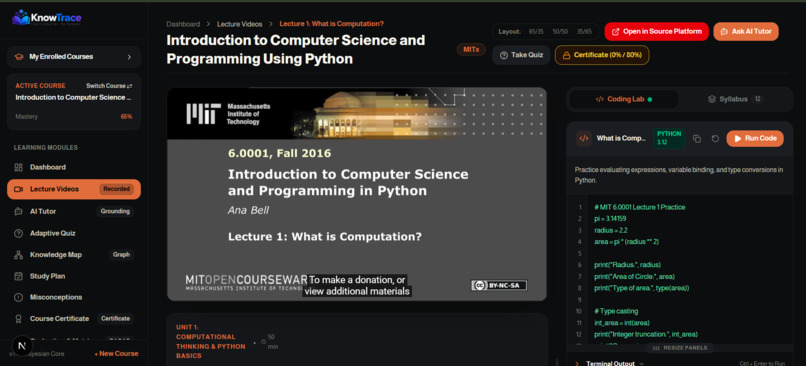Click Open in Source Platform
Screen dimensions: 806x366
656,31
